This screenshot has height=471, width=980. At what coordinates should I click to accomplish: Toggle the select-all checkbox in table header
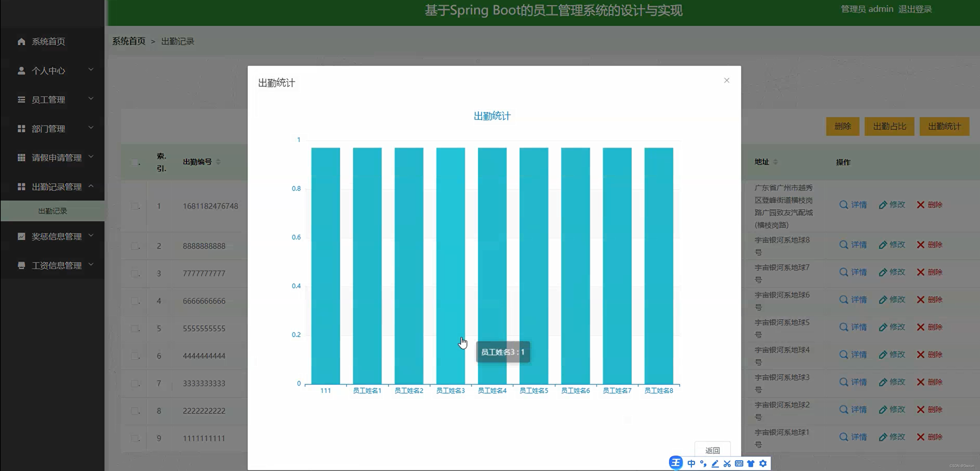pyautogui.click(x=135, y=162)
